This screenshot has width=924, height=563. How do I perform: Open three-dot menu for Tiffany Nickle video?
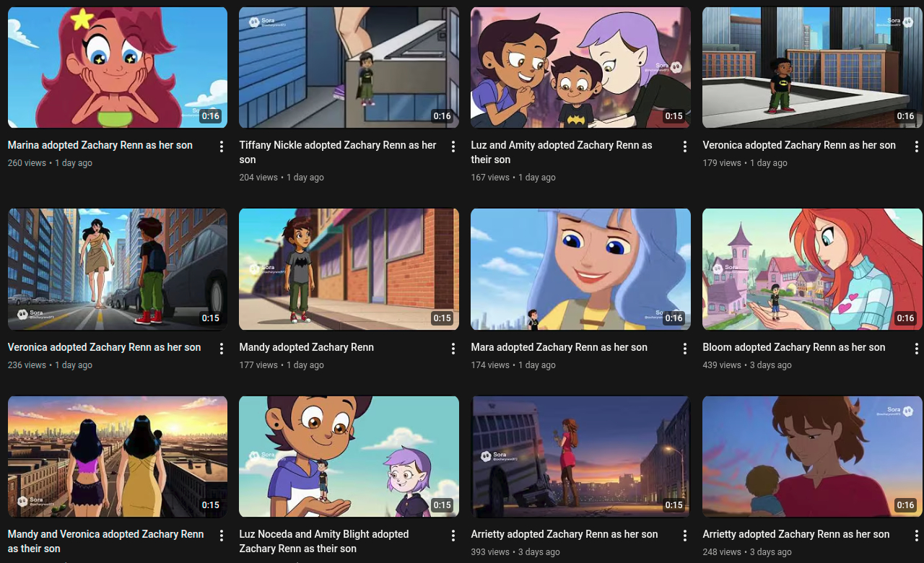click(x=453, y=147)
